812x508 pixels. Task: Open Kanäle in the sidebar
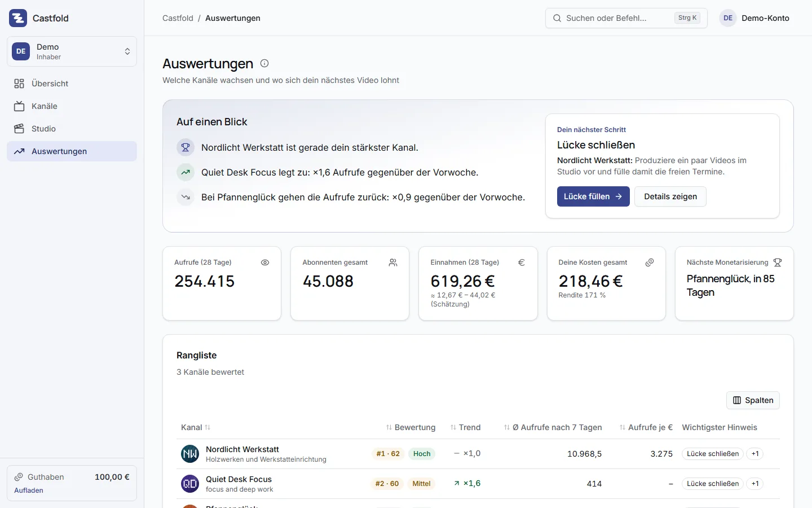click(x=72, y=106)
